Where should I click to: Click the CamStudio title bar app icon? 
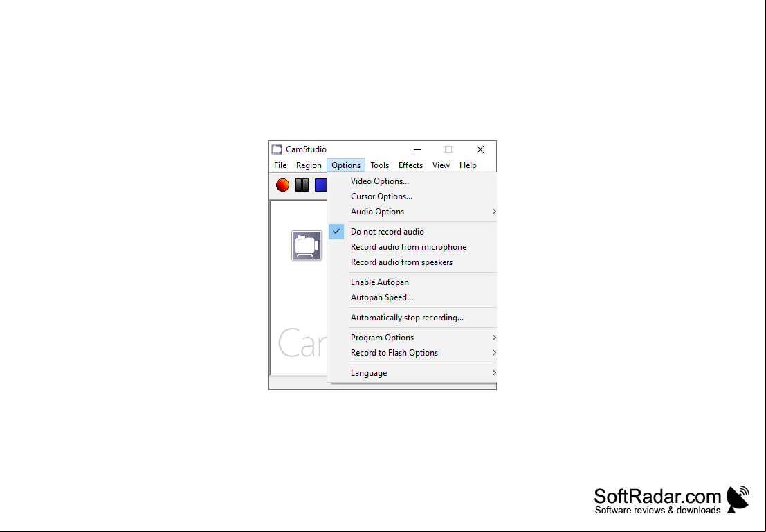pyautogui.click(x=277, y=149)
